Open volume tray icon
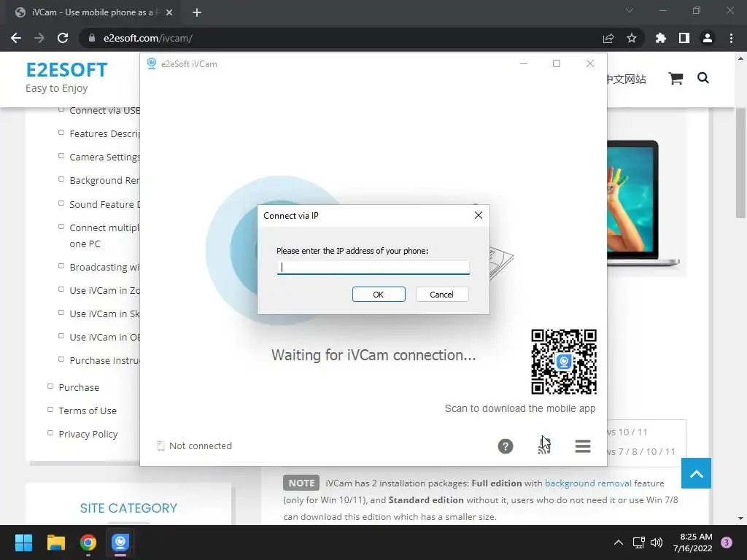 (x=657, y=542)
